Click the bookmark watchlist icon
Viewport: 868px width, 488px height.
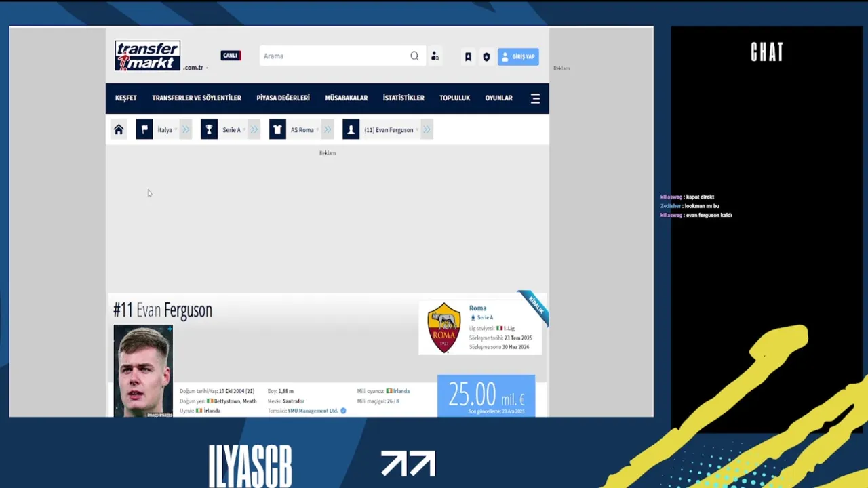tap(468, 57)
